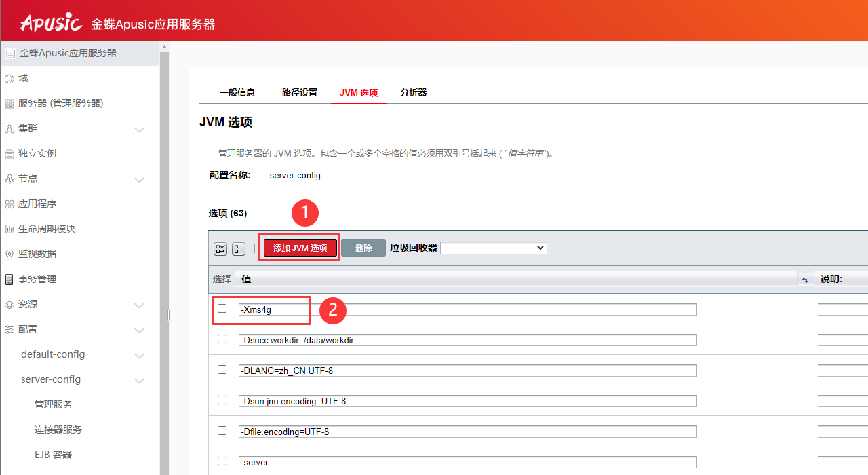The image size is (868, 475).
Task: Expand the 集群 section in sidebar
Action: pyautogui.click(x=140, y=129)
